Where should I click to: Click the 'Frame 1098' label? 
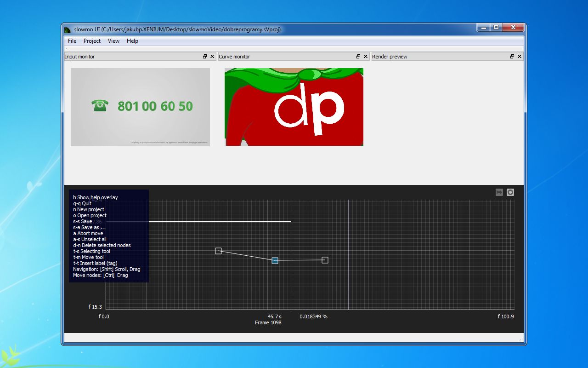(268, 322)
